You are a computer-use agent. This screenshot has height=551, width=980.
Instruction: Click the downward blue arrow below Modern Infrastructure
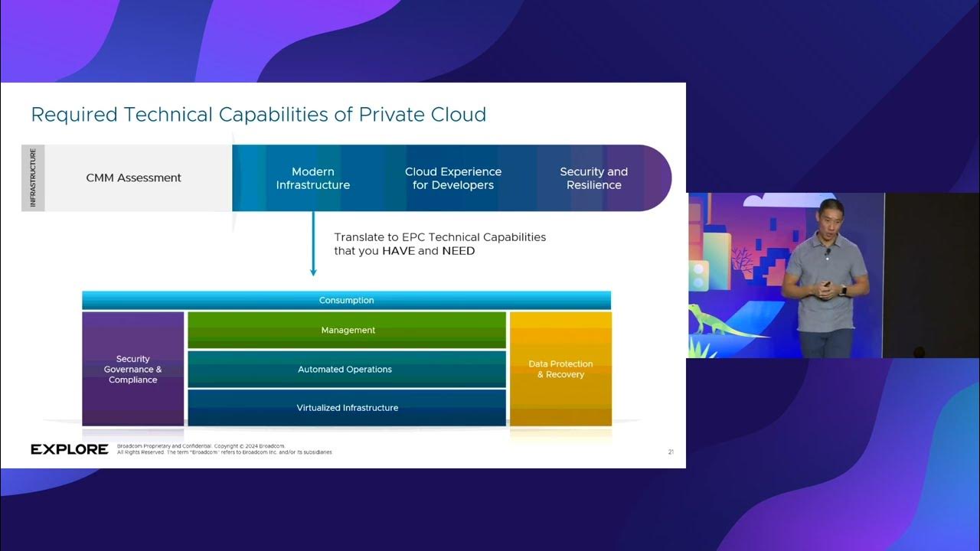pyautogui.click(x=313, y=245)
